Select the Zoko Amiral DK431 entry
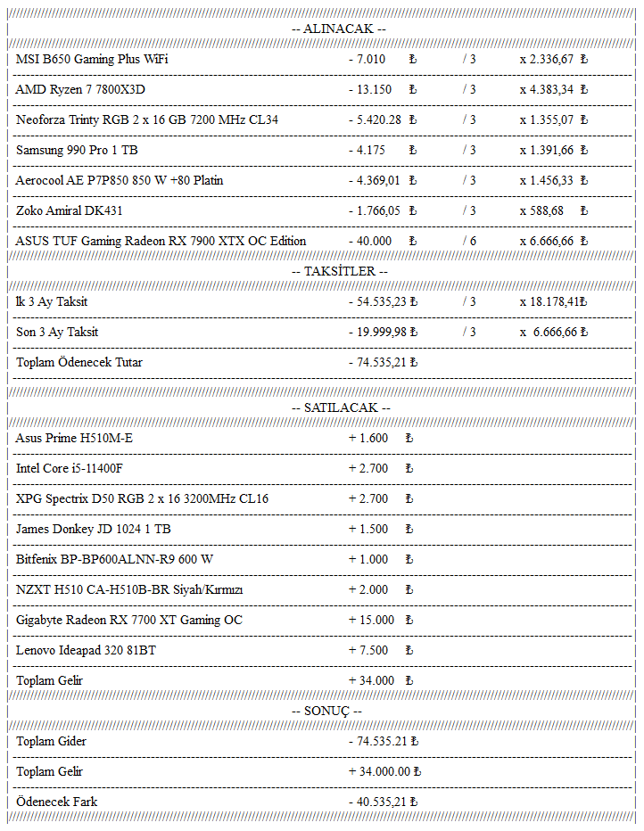Image resolution: width=644 pixels, height=831 pixels. [x=70, y=211]
